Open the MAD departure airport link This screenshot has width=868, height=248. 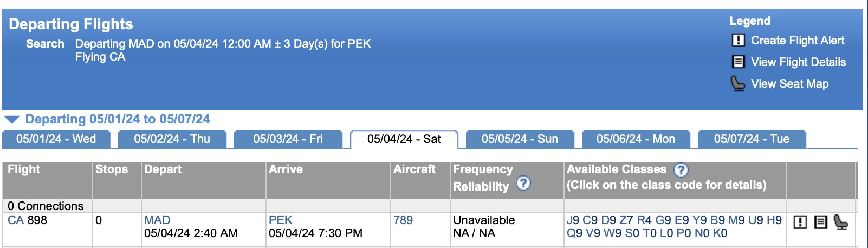[x=157, y=220]
